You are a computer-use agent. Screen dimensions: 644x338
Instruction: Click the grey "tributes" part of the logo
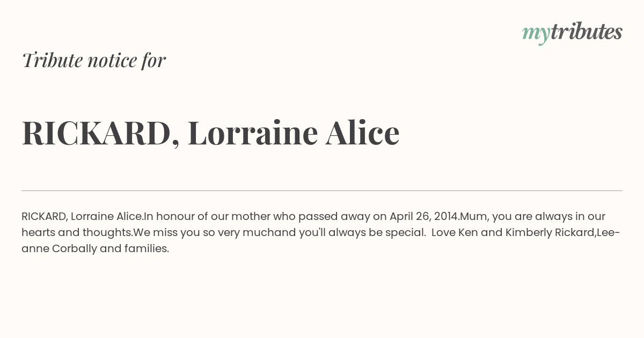586,32
